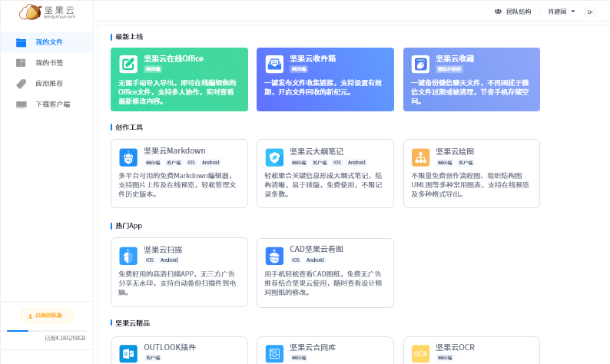The image size is (610, 364).
Task: Click 坚果云大纲笔记 title text
Action: 317,151
